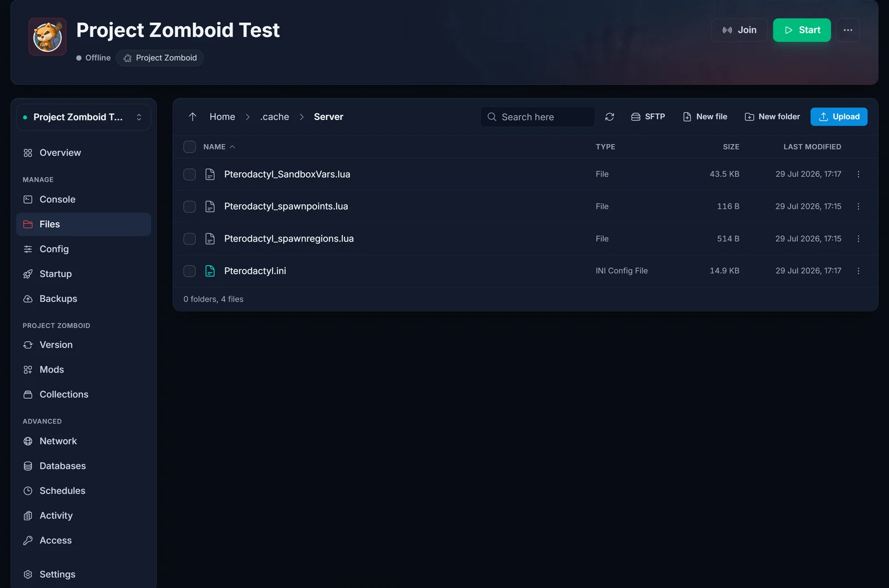Navigate to .cache in the breadcrumb
The width and height of the screenshot is (889, 588).
click(x=274, y=117)
